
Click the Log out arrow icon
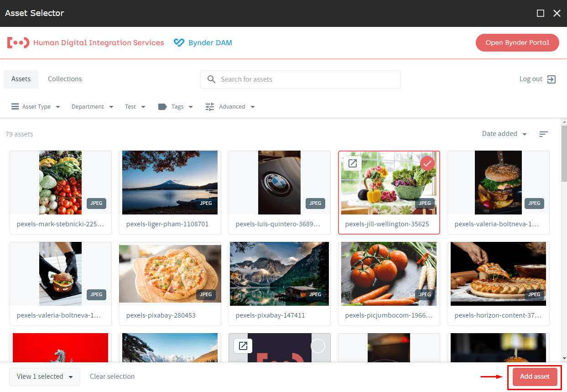pyautogui.click(x=551, y=79)
